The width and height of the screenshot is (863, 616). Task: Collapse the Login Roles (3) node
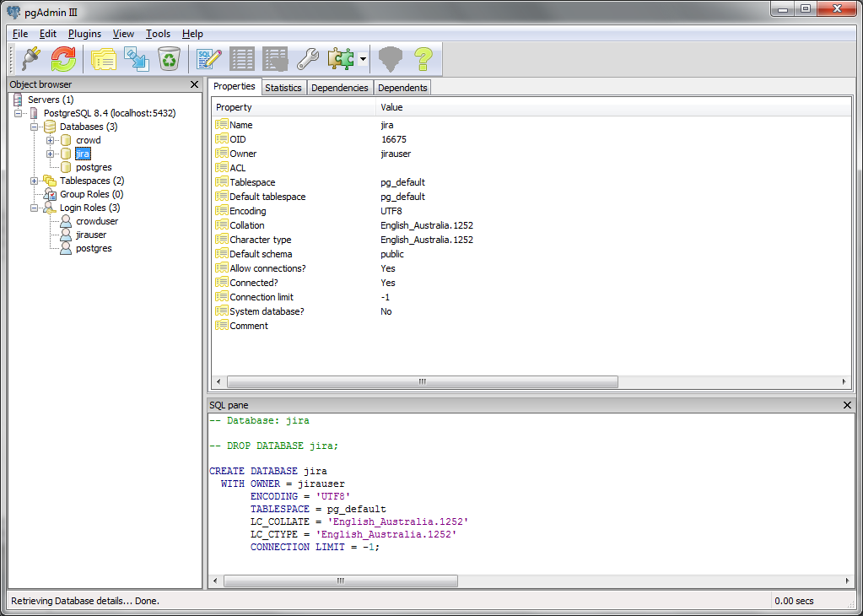click(x=34, y=208)
